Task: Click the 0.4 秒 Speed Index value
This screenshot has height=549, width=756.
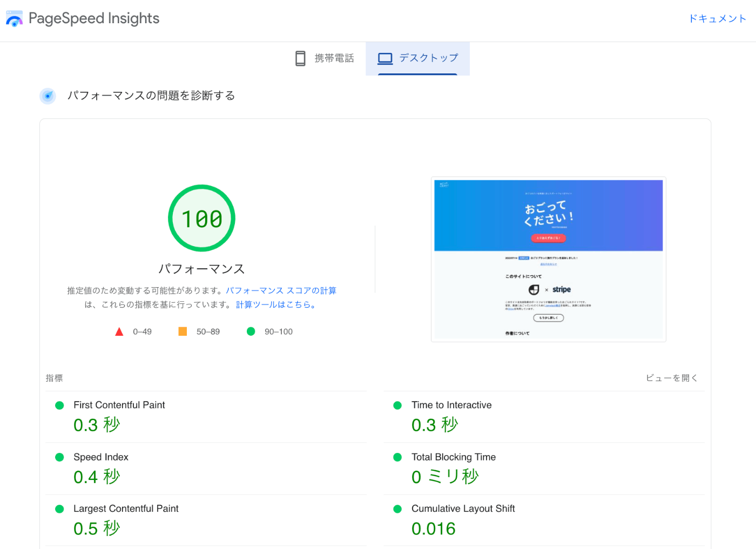Action: 97,477
